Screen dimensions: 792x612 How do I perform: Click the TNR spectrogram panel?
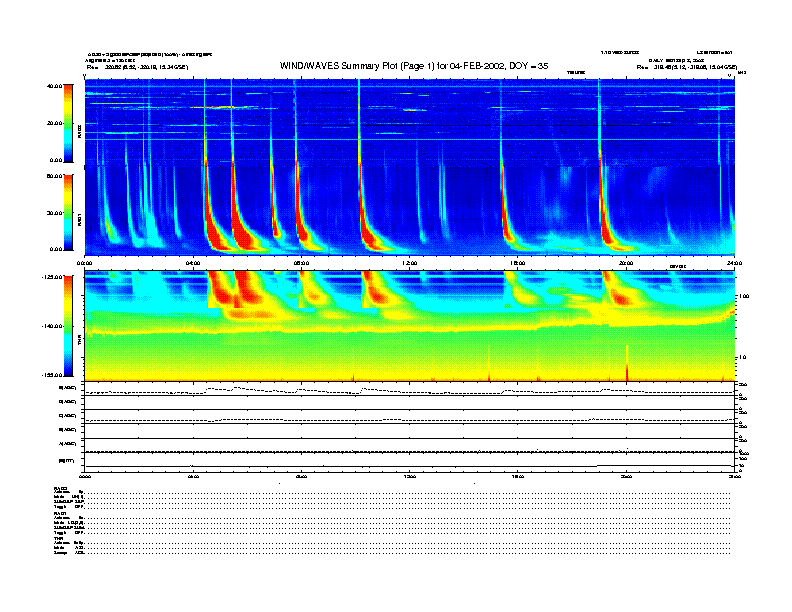point(410,326)
